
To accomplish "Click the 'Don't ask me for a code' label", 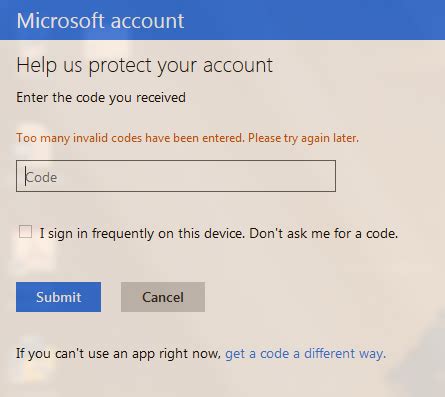I will click(323, 233).
